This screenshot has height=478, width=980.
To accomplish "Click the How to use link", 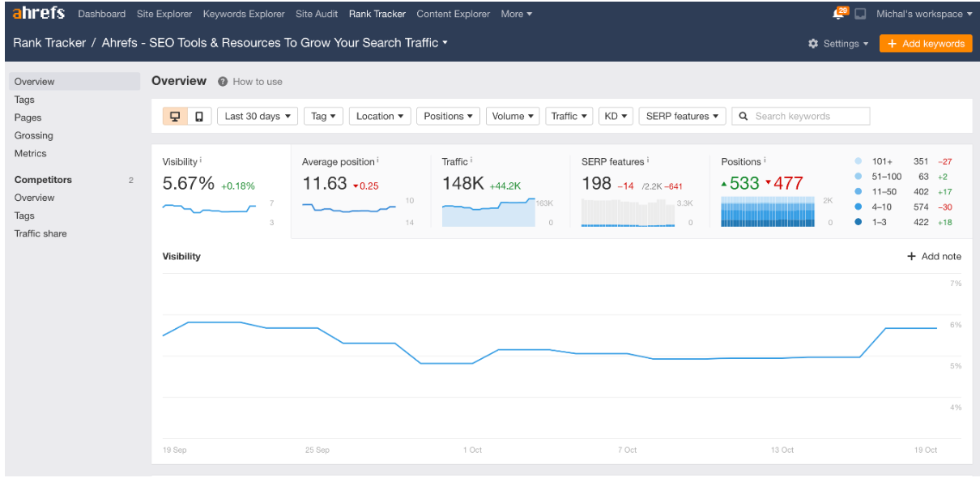I will coord(258,81).
